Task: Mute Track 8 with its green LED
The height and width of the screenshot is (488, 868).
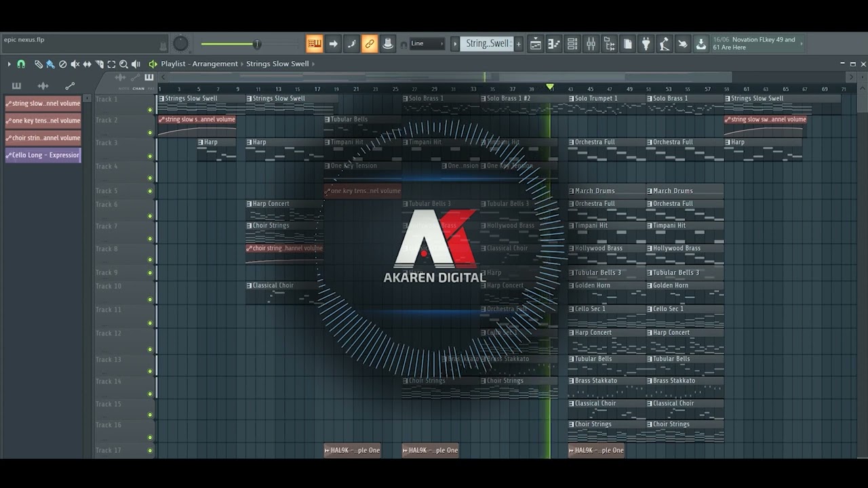Action: (150, 261)
